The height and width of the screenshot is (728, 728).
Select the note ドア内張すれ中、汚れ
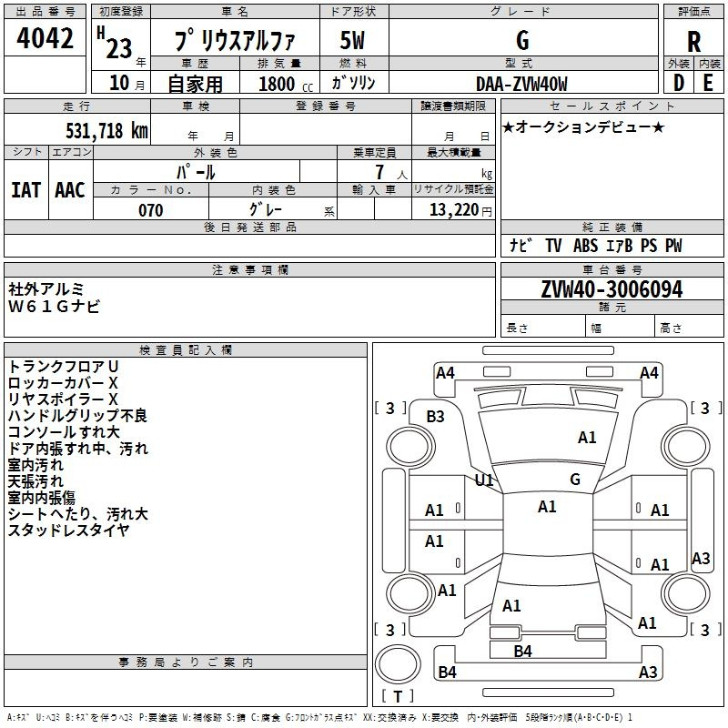tap(78, 449)
